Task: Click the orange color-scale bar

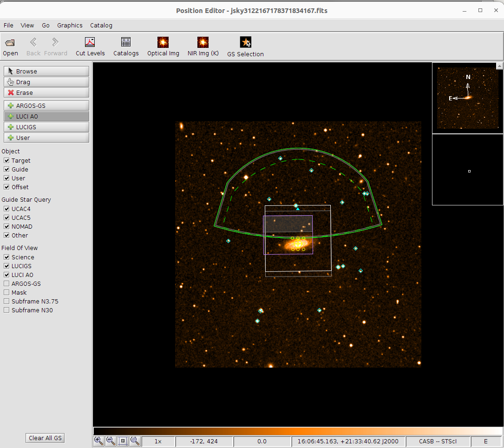Action: click(298, 431)
